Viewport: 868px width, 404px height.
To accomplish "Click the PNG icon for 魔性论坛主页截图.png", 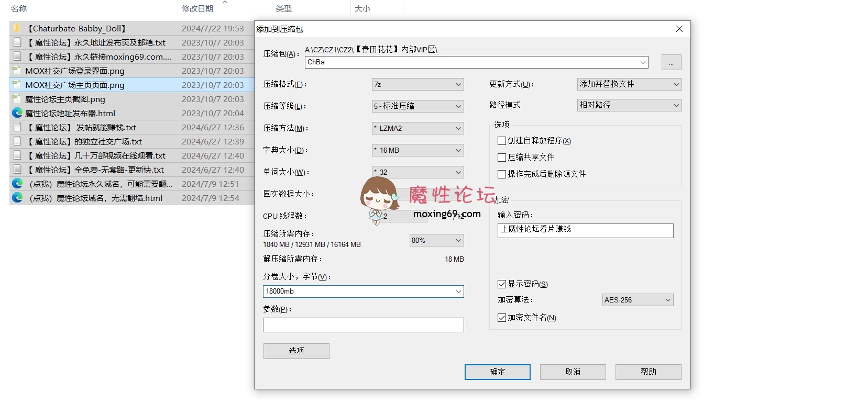I will pyautogui.click(x=17, y=98).
